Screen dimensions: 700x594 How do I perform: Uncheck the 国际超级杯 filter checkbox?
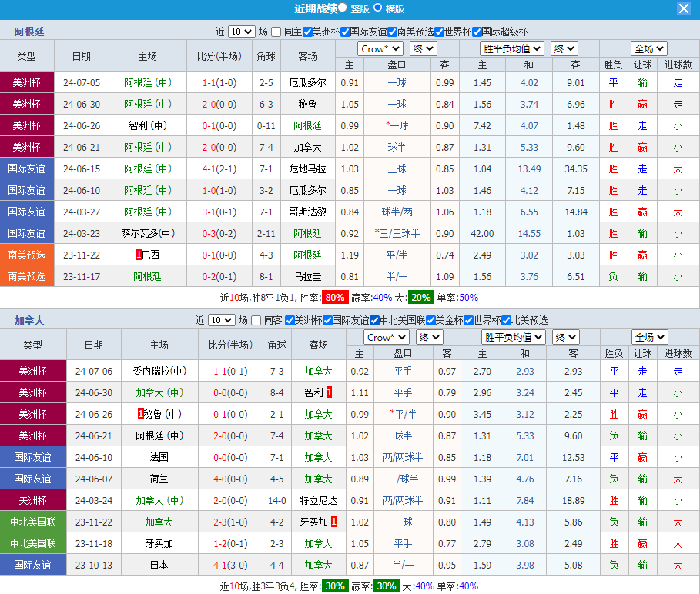click(x=477, y=32)
